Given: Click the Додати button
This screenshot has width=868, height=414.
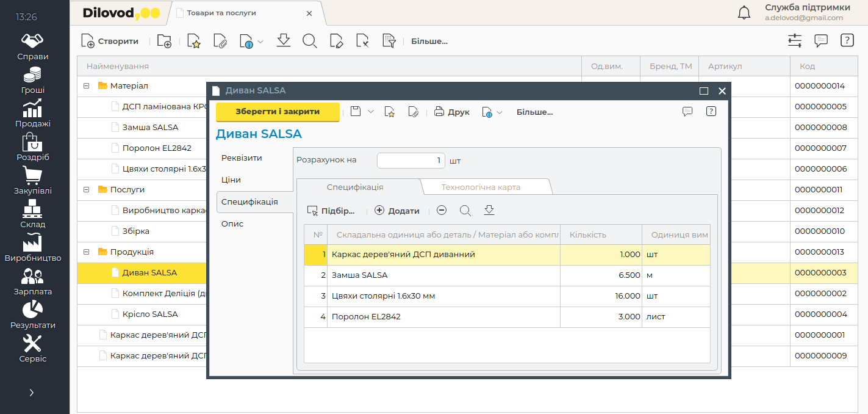Looking at the screenshot, I should pyautogui.click(x=397, y=211).
